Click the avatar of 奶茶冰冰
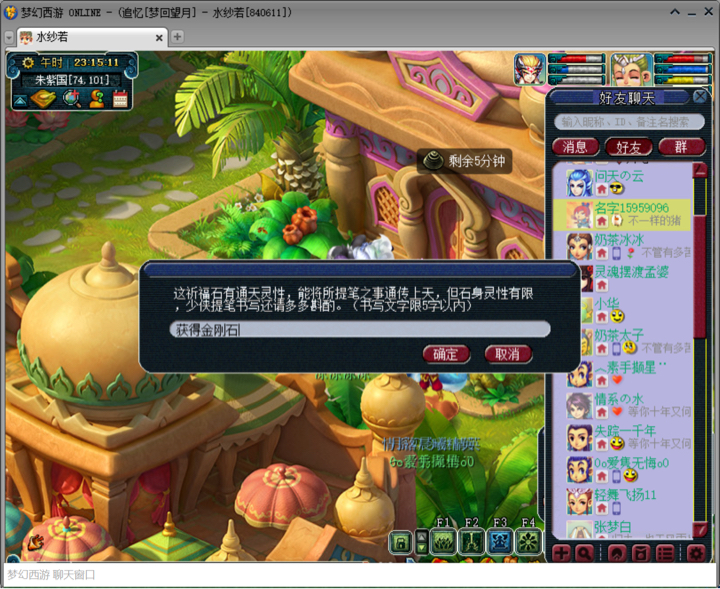Viewport: 720px width, 589px height. point(579,247)
